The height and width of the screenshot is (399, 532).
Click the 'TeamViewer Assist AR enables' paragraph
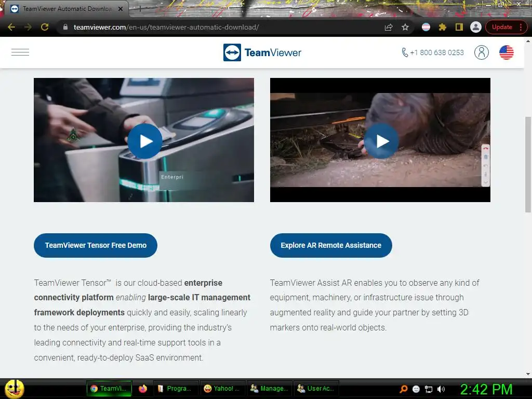375,305
